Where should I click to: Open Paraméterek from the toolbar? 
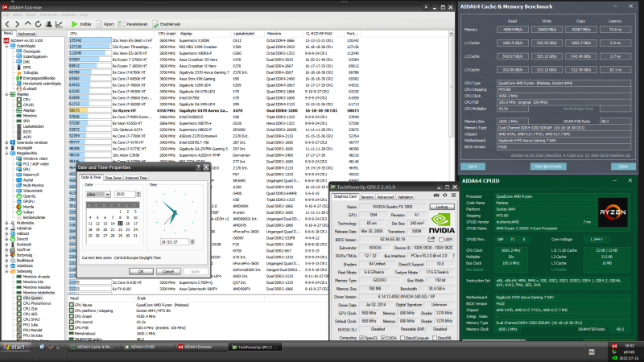[133, 24]
